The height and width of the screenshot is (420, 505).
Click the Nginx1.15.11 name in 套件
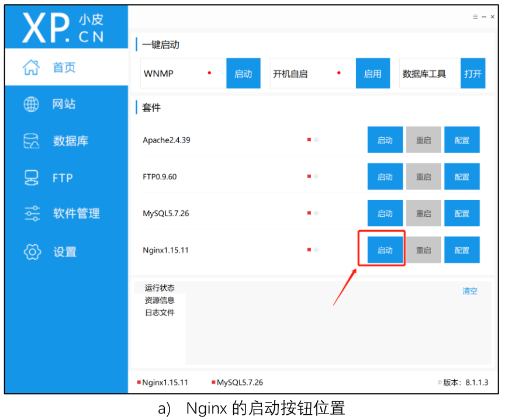pyautogui.click(x=165, y=250)
